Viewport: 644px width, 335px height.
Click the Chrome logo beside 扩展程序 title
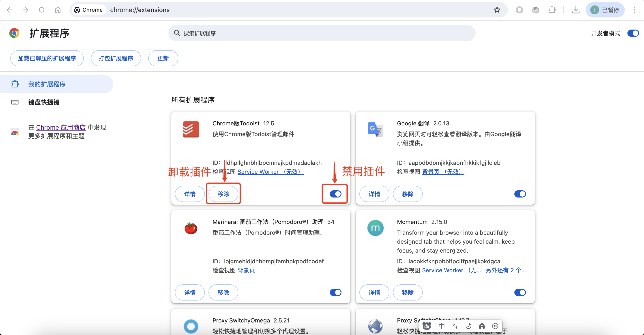click(14, 33)
